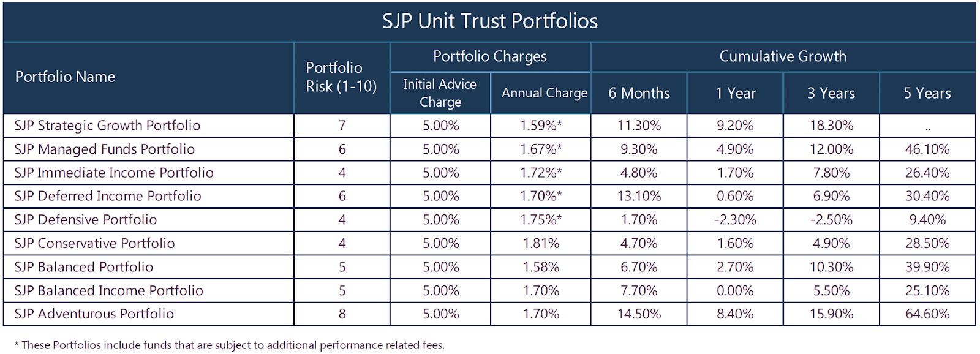Click the SJP Strategic Growth Portfolio row name

(107, 126)
